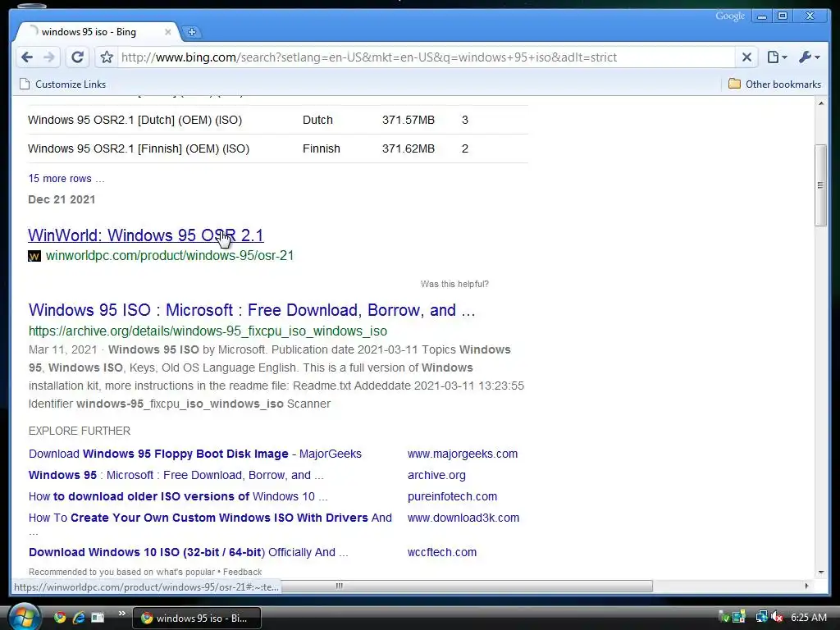Select the 'windows 95 iso - Bing' tab
The image size is (840, 630).
[97, 32]
